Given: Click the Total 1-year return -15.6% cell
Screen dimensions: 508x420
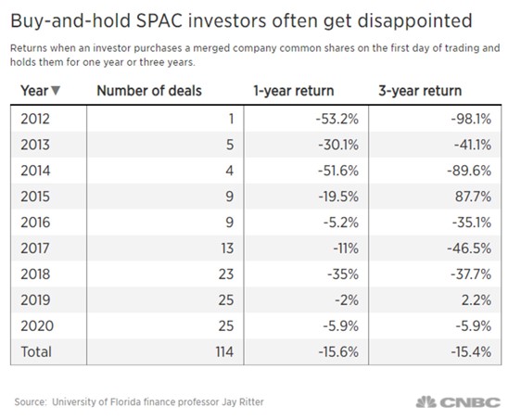Looking at the screenshot, I should (x=306, y=352).
